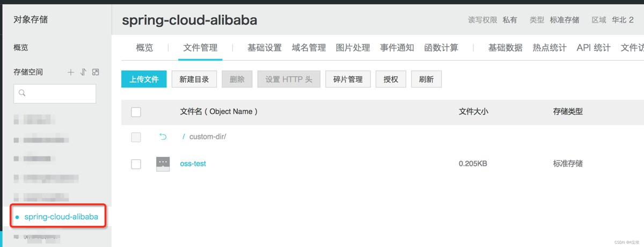The width and height of the screenshot is (644, 247).
Task: Tick the select-all files checkbox in header
Action: (136, 112)
